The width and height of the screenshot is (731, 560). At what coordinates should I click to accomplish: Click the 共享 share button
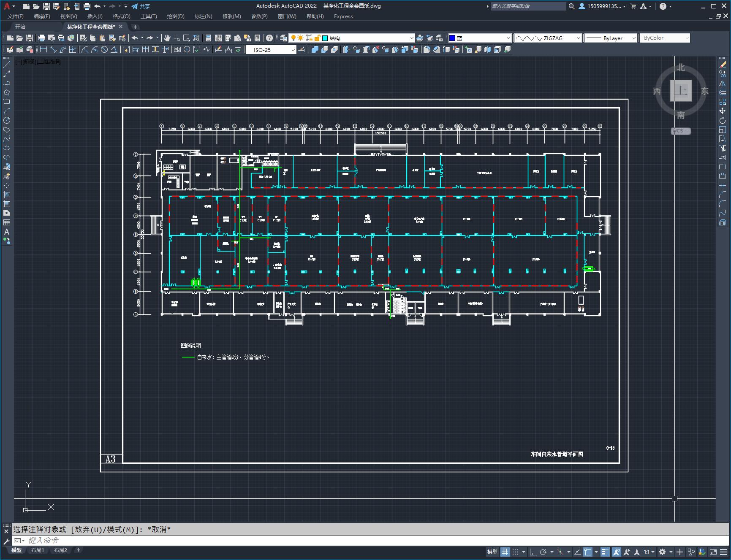pos(141,6)
